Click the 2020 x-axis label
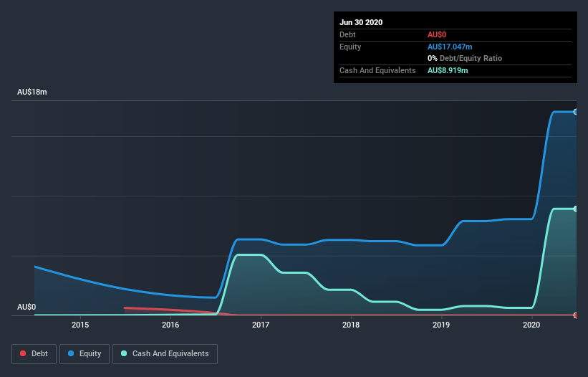588x377 pixels. click(x=531, y=325)
